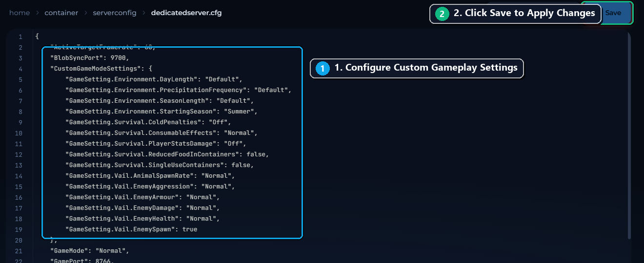Viewport: 644px width, 263px height.
Task: Click line number 21 in gutter
Action: click(19, 251)
